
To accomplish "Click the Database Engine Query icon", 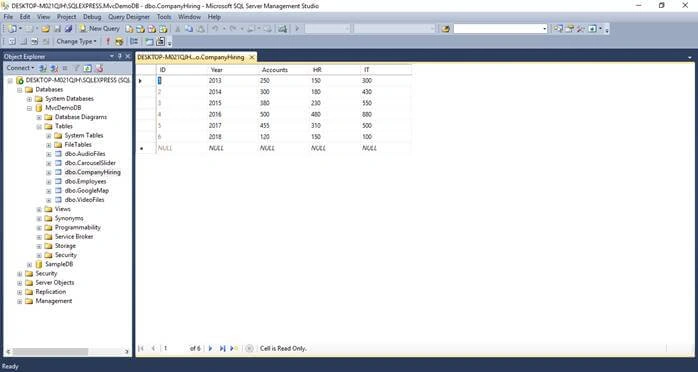I will tap(129, 28).
